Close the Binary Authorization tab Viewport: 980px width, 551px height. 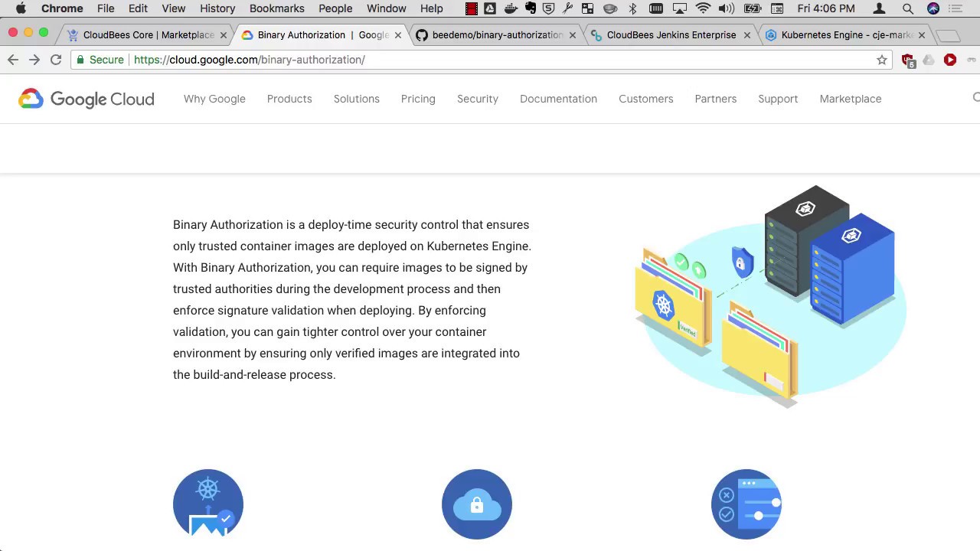click(x=398, y=35)
